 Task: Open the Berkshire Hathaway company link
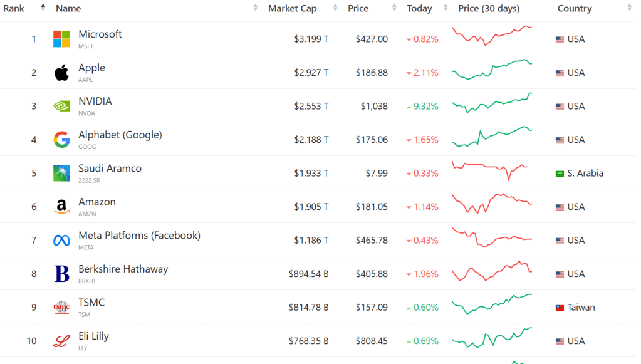tap(123, 269)
